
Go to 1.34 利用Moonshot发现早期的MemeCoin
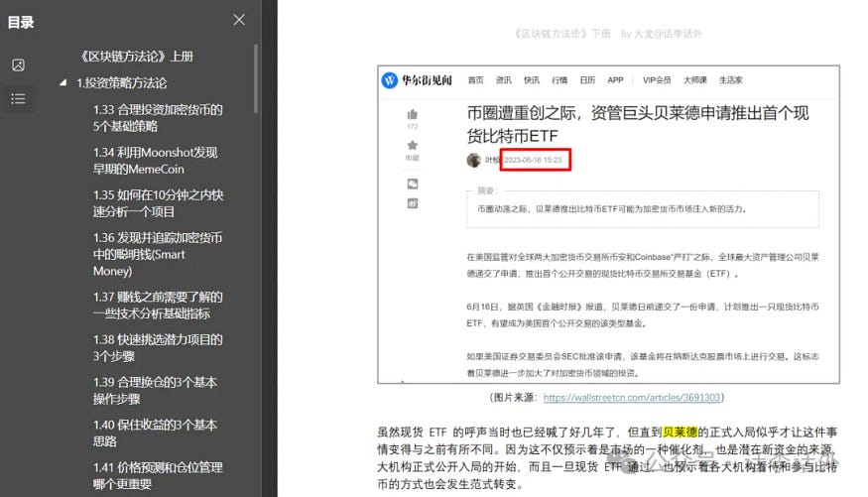155,161
